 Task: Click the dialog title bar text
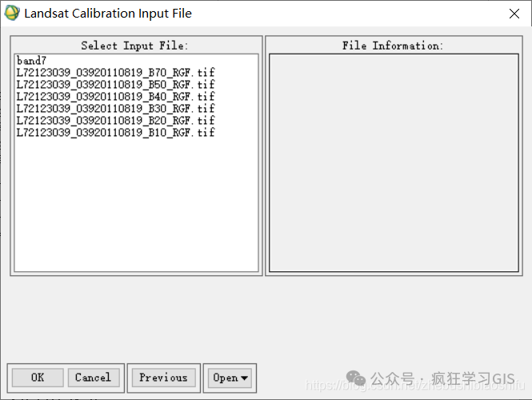click(108, 14)
